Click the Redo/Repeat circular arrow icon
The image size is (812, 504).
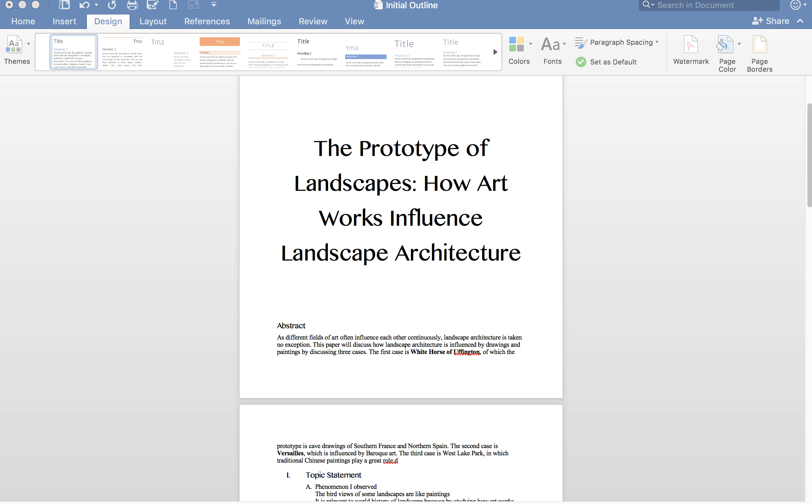click(x=112, y=5)
